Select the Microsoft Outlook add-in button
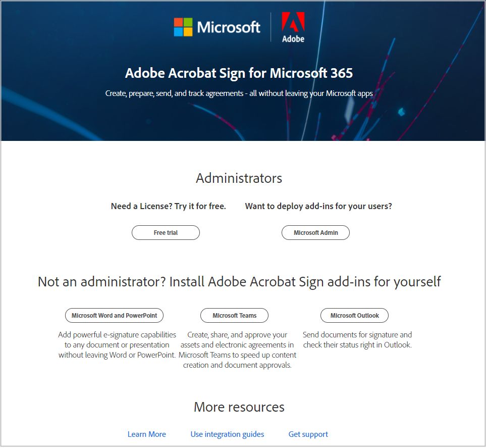This screenshot has height=448, width=486. click(354, 316)
